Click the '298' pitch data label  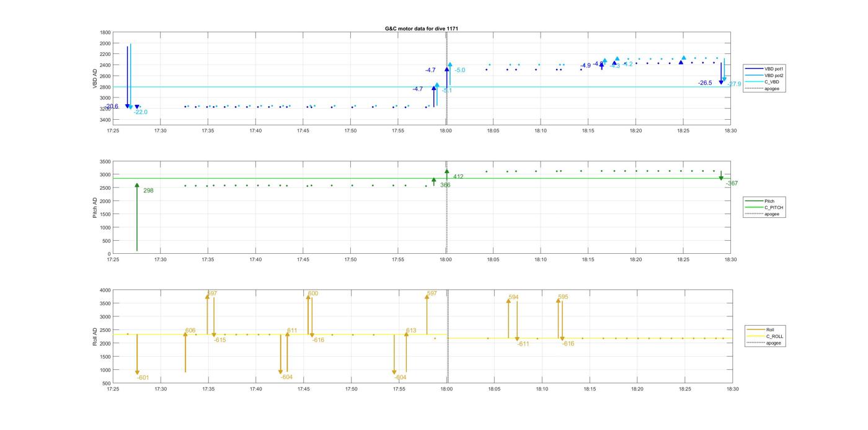pos(148,191)
